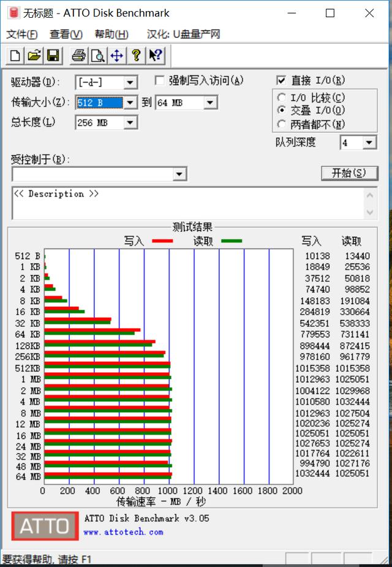Viewport: 392px width, 567px height.
Task: Click the green 读取 legend swatch
Action: click(232, 241)
